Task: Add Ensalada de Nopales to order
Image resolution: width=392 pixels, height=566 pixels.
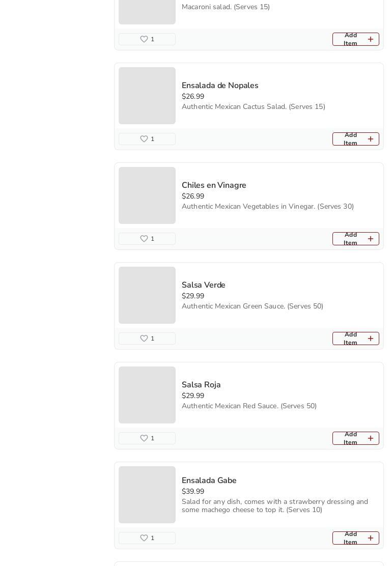Action: tap(355, 139)
